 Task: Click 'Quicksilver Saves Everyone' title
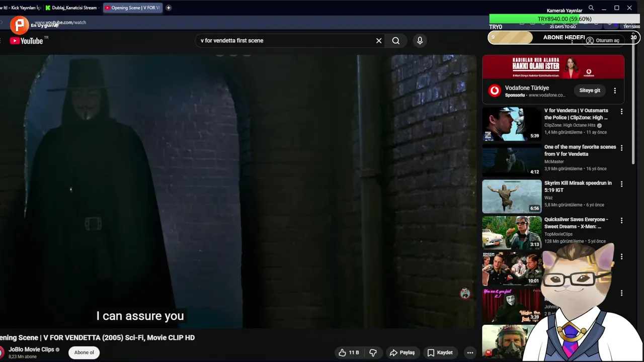(x=576, y=223)
